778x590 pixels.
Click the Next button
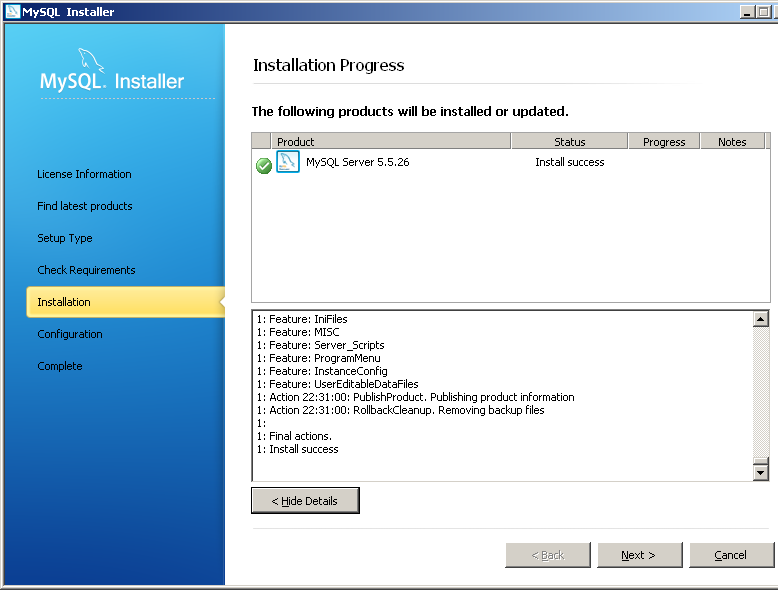click(x=640, y=555)
